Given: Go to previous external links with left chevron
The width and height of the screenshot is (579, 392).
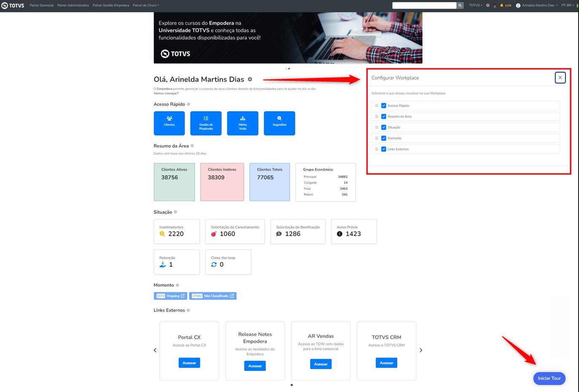Looking at the screenshot, I should point(155,350).
